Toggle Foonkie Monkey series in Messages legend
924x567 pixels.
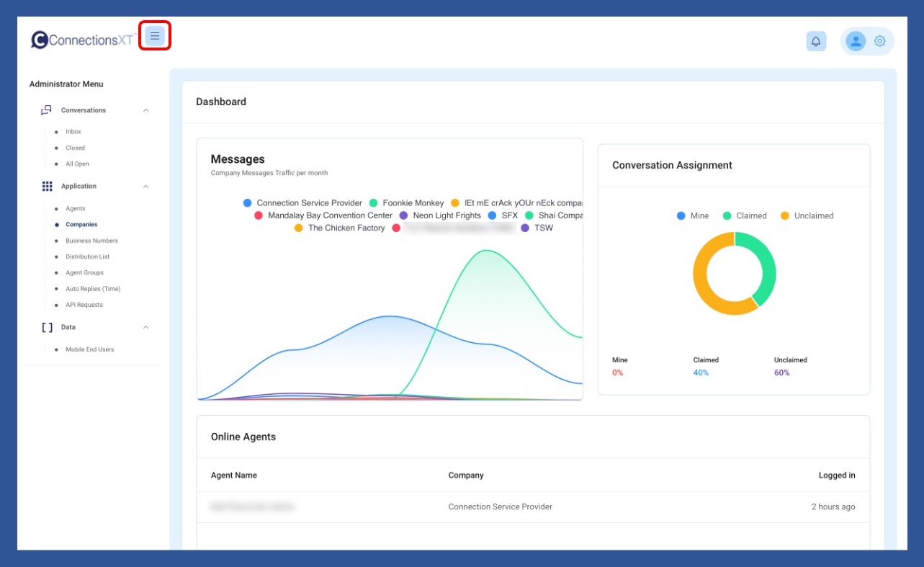pos(407,203)
